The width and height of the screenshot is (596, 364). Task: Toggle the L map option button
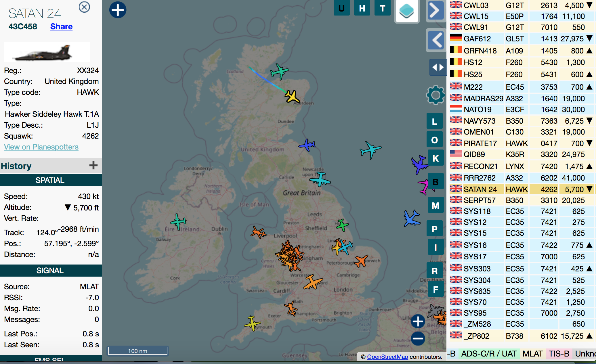(x=435, y=121)
